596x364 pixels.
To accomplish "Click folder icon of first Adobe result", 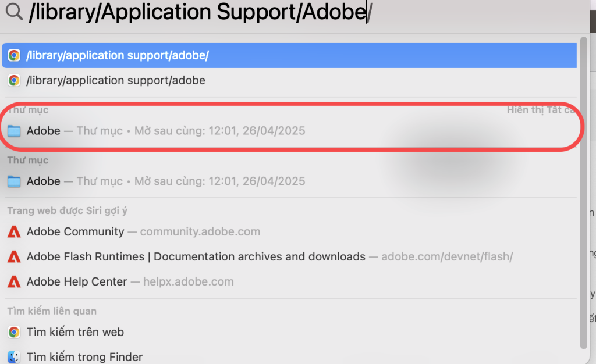I will coord(14,131).
